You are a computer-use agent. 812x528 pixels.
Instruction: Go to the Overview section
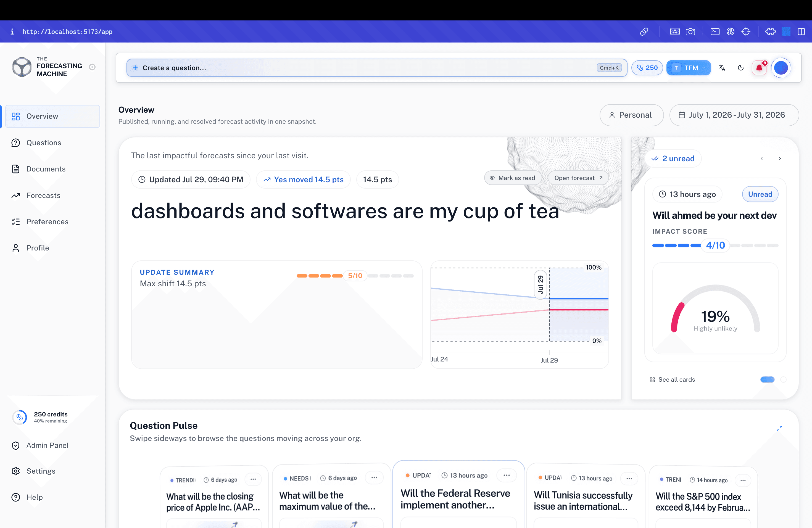point(52,116)
